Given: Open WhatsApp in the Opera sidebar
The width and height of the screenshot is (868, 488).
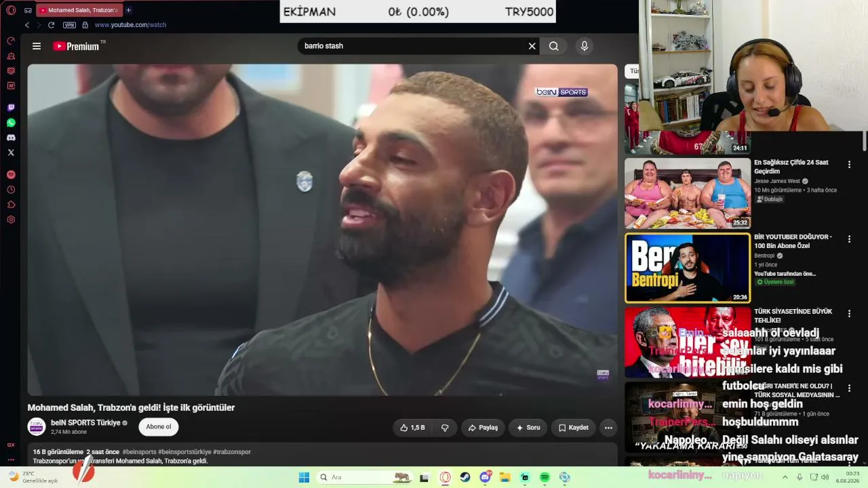Looking at the screenshot, I should pyautogui.click(x=11, y=123).
